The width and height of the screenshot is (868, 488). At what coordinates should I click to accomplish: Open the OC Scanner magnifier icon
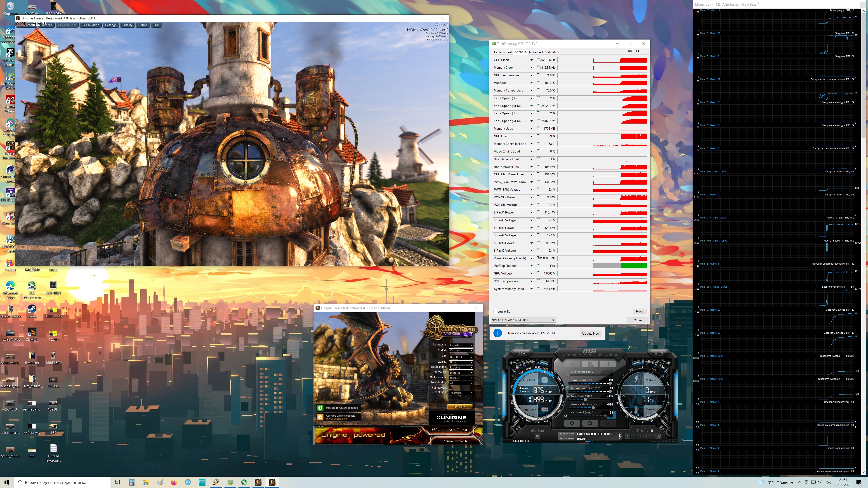tap(522, 353)
